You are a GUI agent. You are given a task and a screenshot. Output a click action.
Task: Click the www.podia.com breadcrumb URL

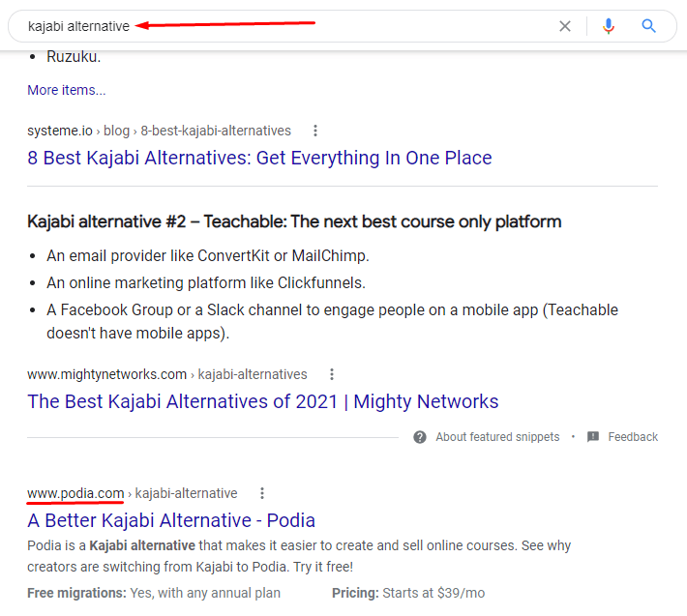[x=132, y=493]
